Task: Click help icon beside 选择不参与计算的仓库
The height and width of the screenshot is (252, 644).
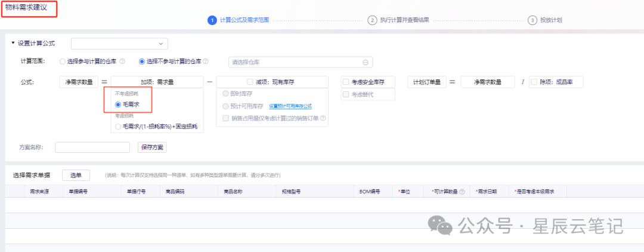Action: tap(206, 62)
